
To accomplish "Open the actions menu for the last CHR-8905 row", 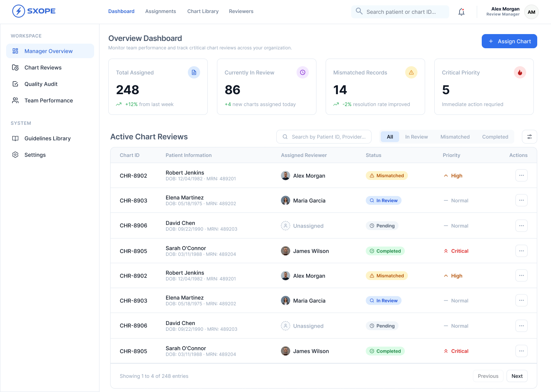I will click(522, 351).
